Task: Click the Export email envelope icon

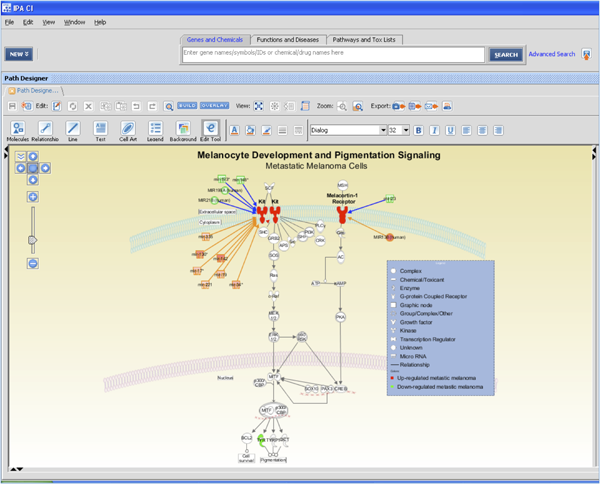Action: click(x=431, y=106)
